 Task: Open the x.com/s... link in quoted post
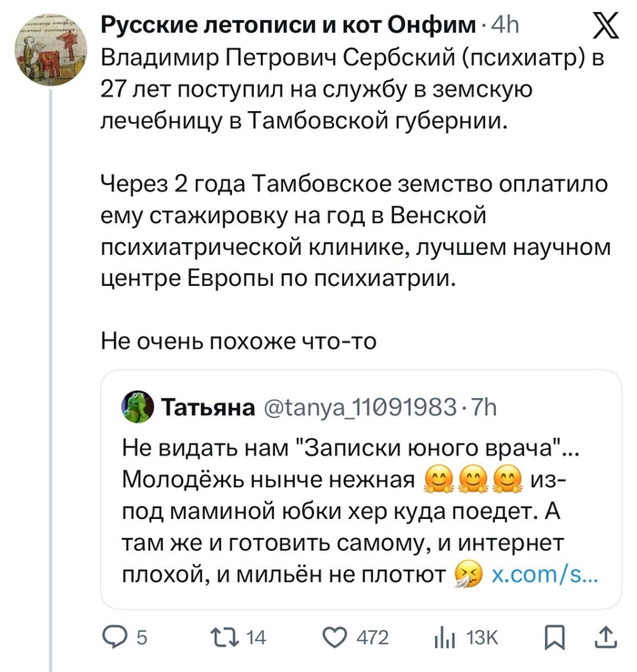544,575
